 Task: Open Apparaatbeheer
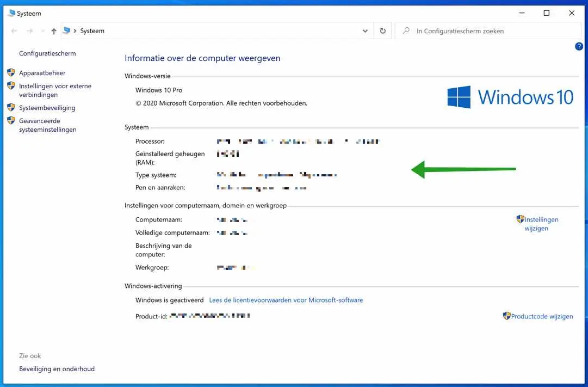(x=42, y=73)
